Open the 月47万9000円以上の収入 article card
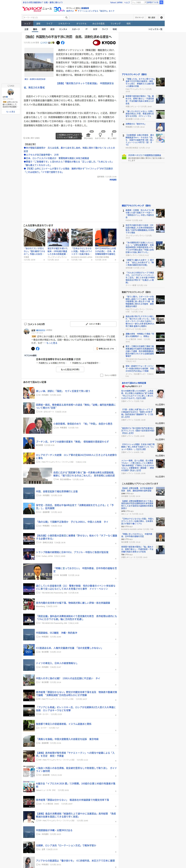Viewport: 186px width, 868px height. (x=106, y=245)
